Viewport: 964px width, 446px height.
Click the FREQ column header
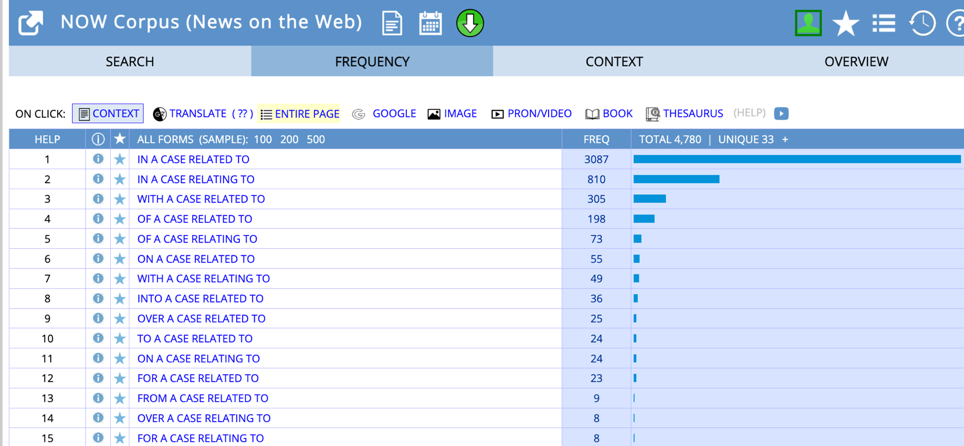[x=596, y=140]
